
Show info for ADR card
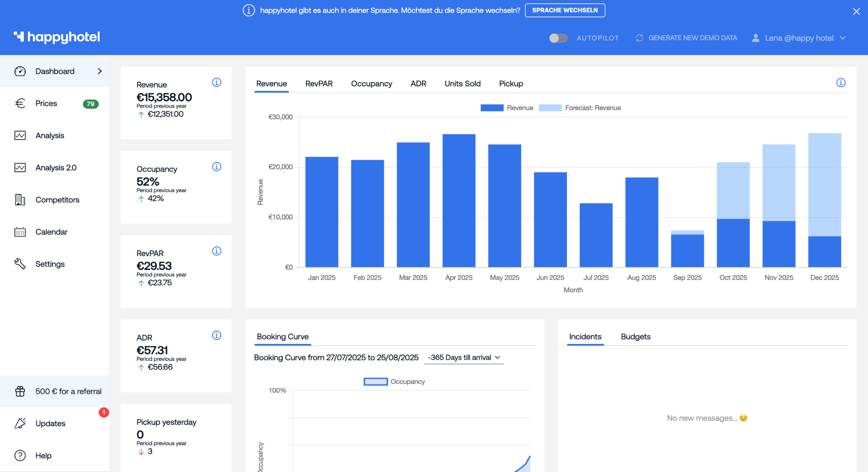[217, 335]
